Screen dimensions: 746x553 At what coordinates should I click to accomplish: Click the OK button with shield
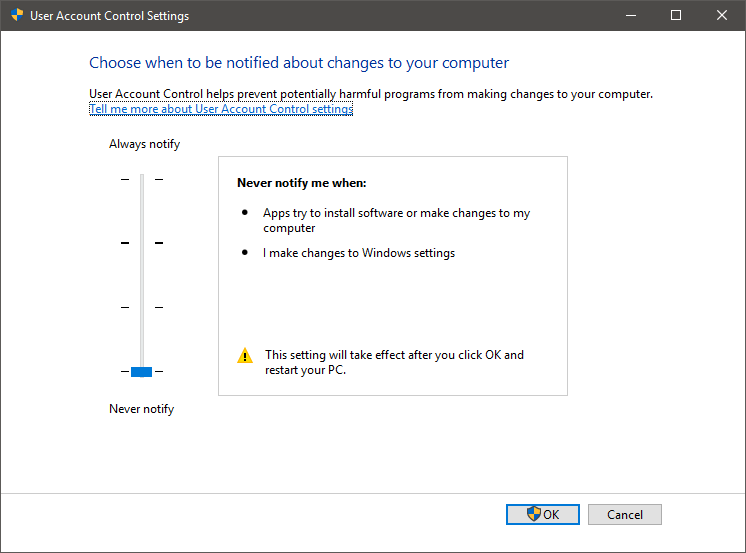542,514
